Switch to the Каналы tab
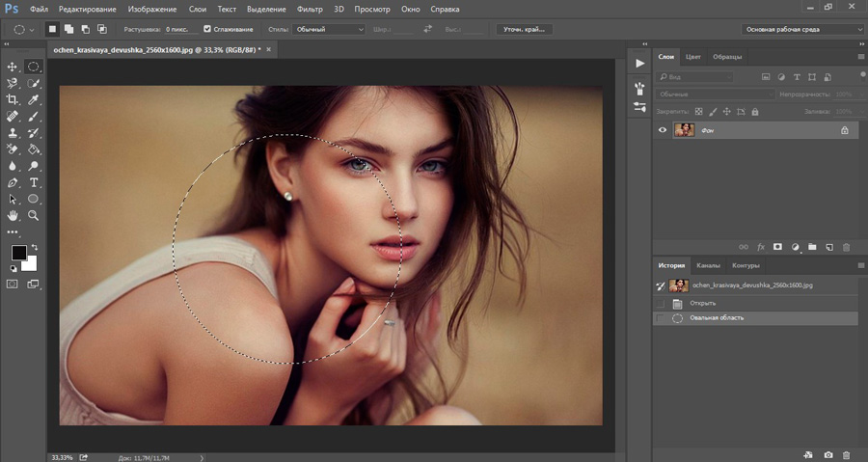This screenshot has height=462, width=868. point(708,265)
